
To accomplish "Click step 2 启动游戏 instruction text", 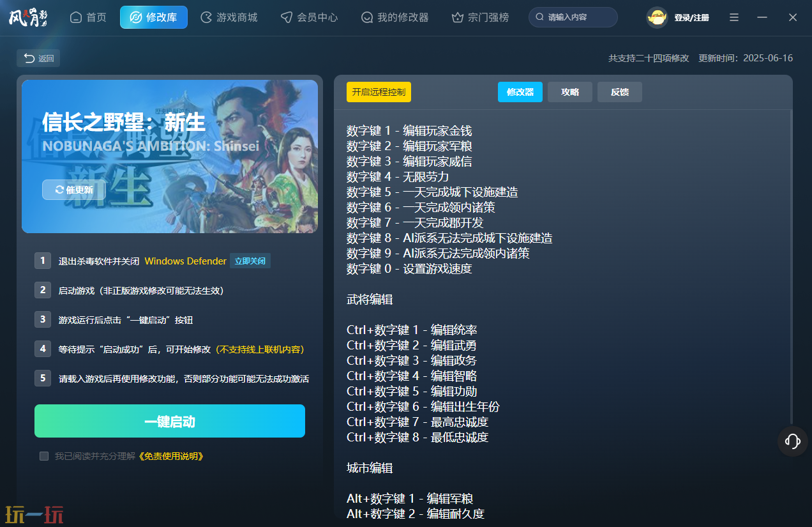I will [141, 291].
